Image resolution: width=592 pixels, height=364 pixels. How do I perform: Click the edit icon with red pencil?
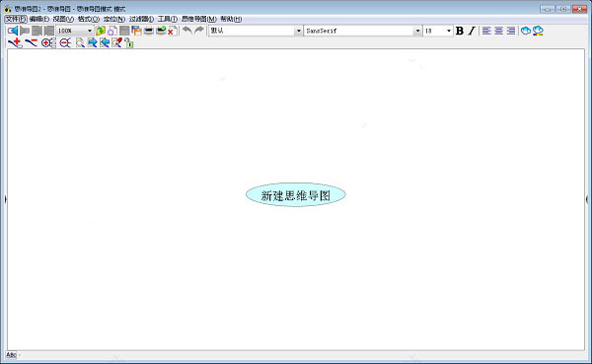[x=116, y=42]
